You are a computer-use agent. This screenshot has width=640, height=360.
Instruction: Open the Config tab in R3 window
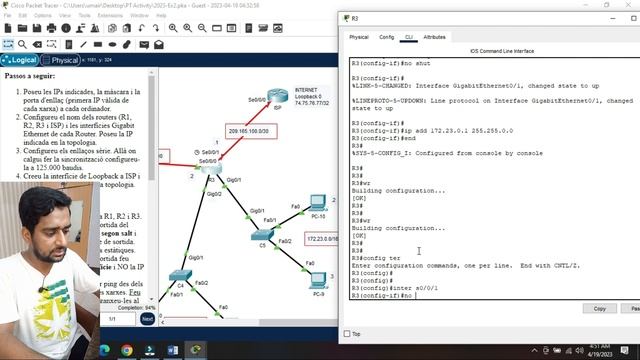[387, 37]
